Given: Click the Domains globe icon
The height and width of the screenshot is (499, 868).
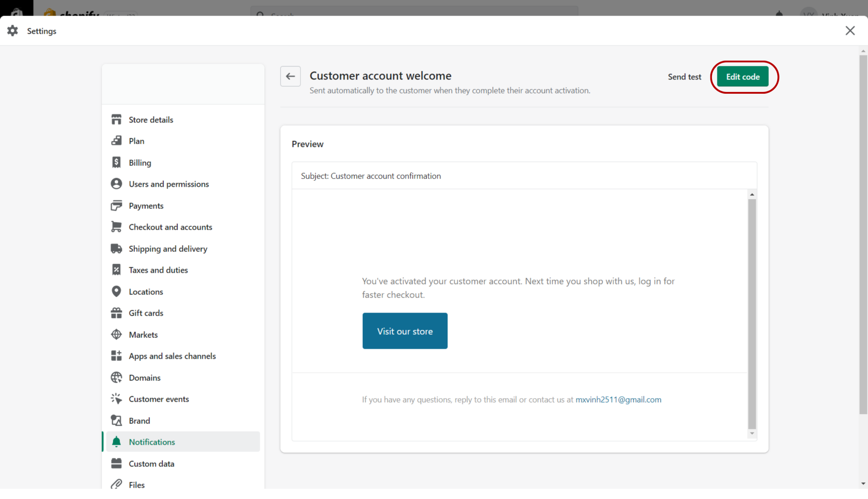Looking at the screenshot, I should pos(116,377).
